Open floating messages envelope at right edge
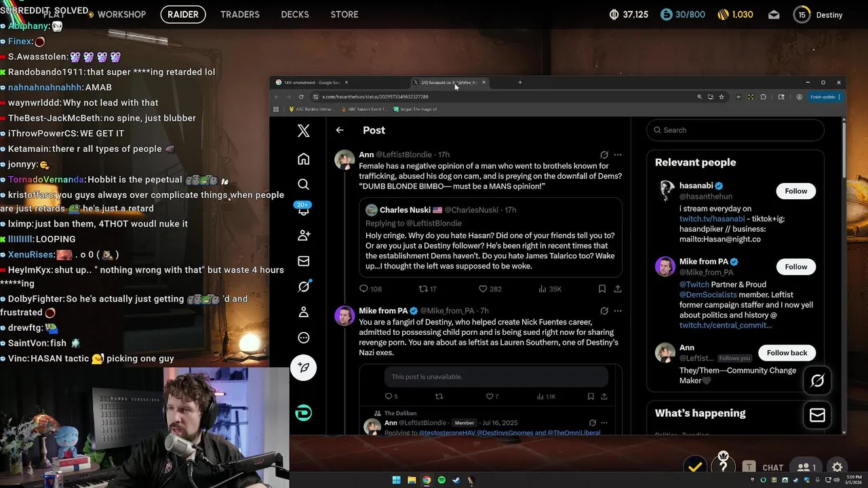The image size is (868, 488). tap(817, 415)
